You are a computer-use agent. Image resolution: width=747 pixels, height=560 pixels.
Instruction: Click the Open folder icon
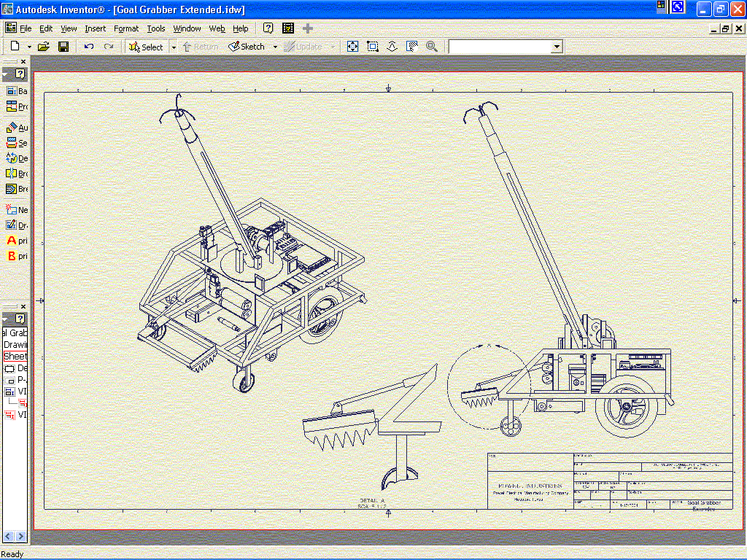(x=44, y=46)
